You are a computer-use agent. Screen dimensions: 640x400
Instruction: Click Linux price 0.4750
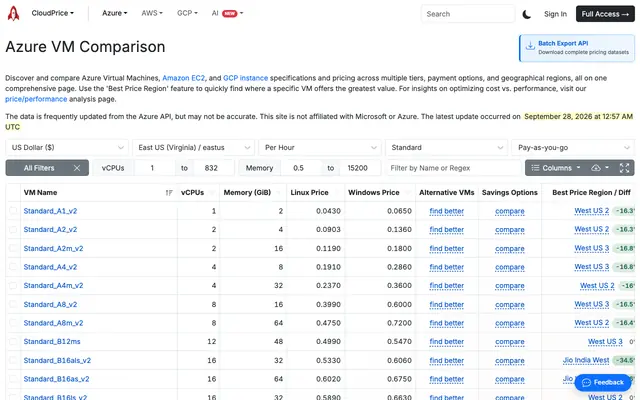[328, 323]
